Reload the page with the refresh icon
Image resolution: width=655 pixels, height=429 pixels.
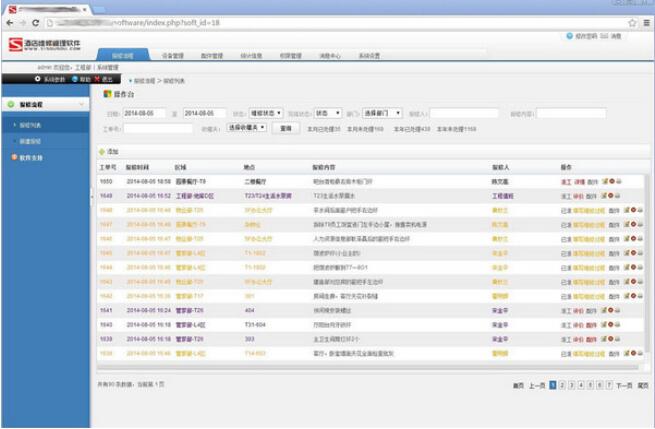pyautogui.click(x=36, y=22)
